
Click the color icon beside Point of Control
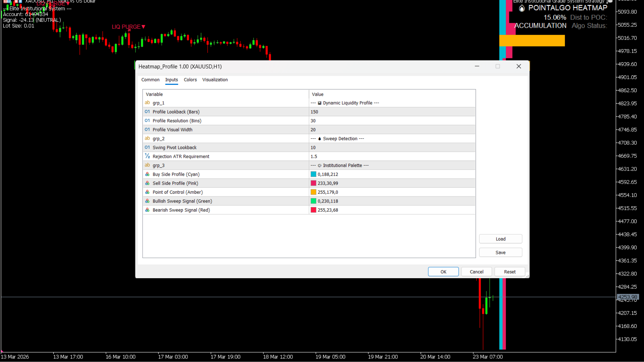click(147, 192)
